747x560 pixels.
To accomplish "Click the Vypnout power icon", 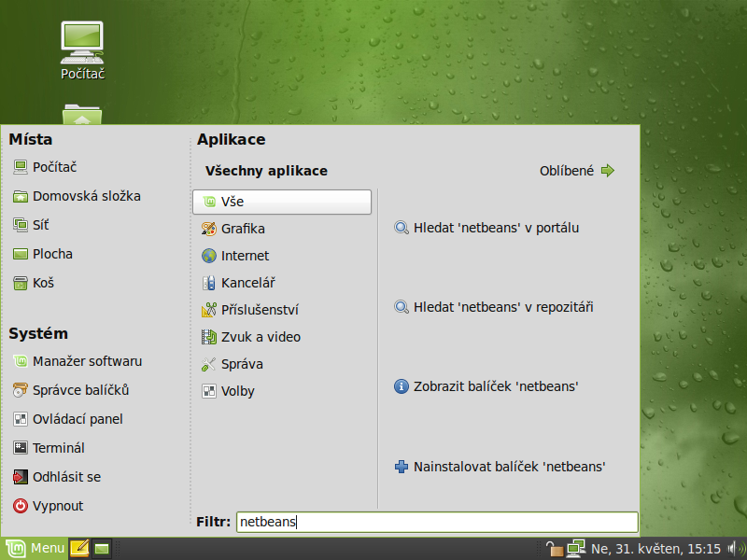I will click(20, 506).
